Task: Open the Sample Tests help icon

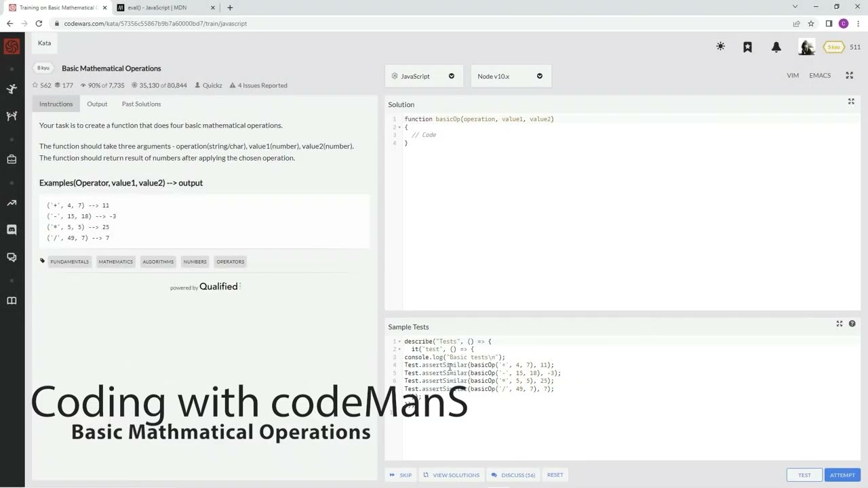Action: [x=852, y=324]
